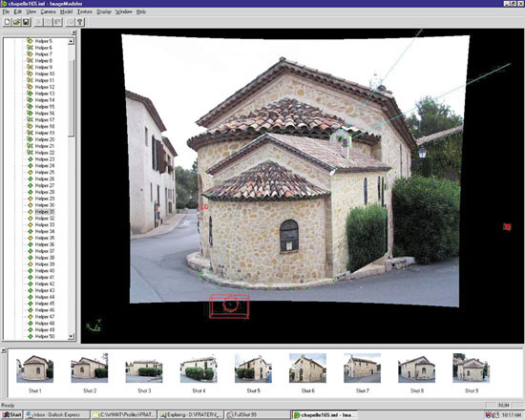Click the red marker at right of viewport
The height and width of the screenshot is (420, 525).
pos(507,227)
